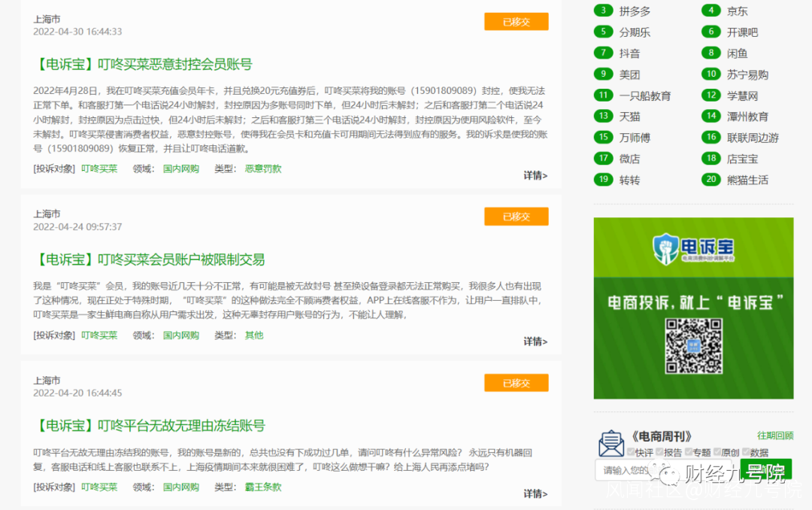Click 叮咚买菜 in the 其他 complaint row

click(x=99, y=335)
